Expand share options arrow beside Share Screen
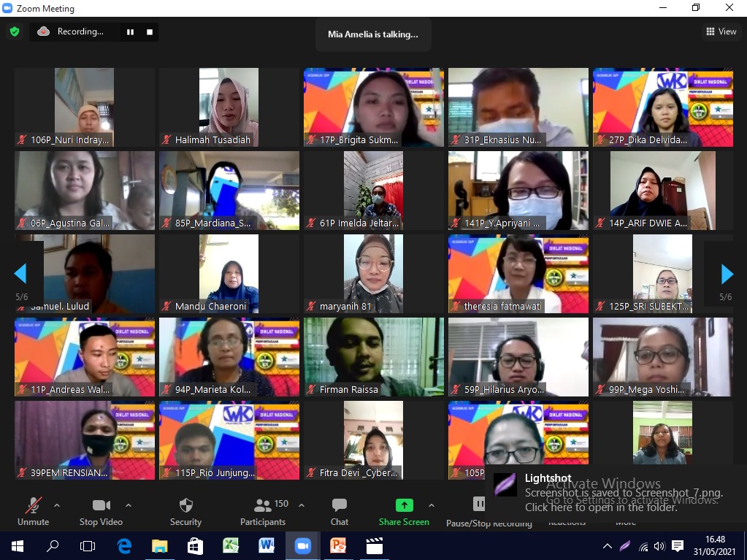Viewport: 747px width, 560px height. pyautogui.click(x=432, y=505)
